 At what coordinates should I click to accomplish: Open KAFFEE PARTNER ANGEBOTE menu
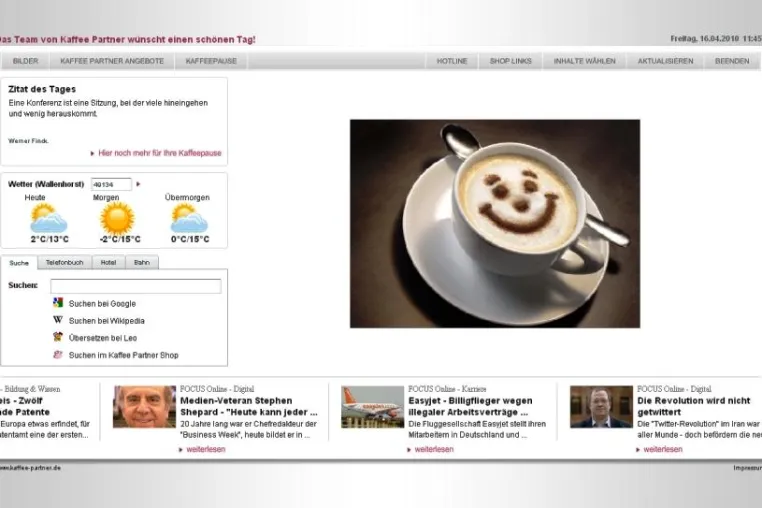112,61
